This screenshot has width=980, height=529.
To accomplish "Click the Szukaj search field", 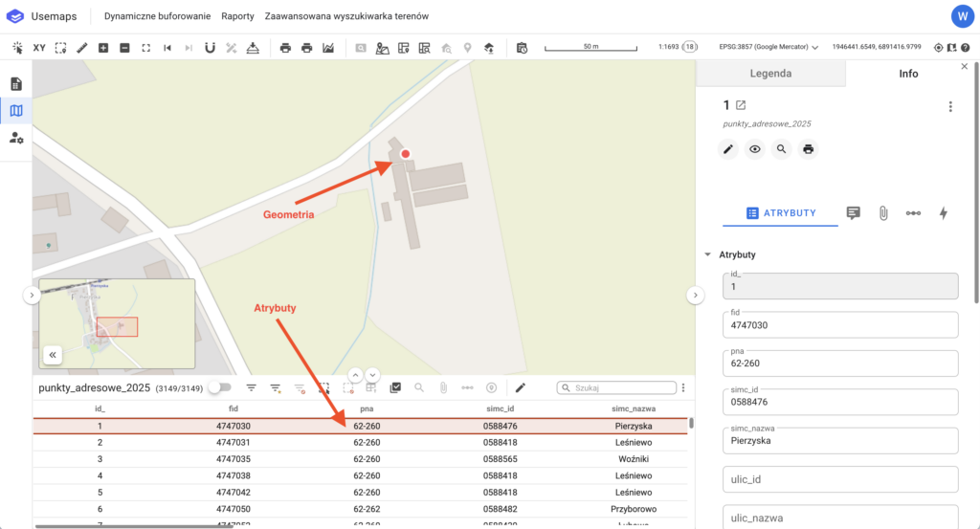I will coord(620,388).
